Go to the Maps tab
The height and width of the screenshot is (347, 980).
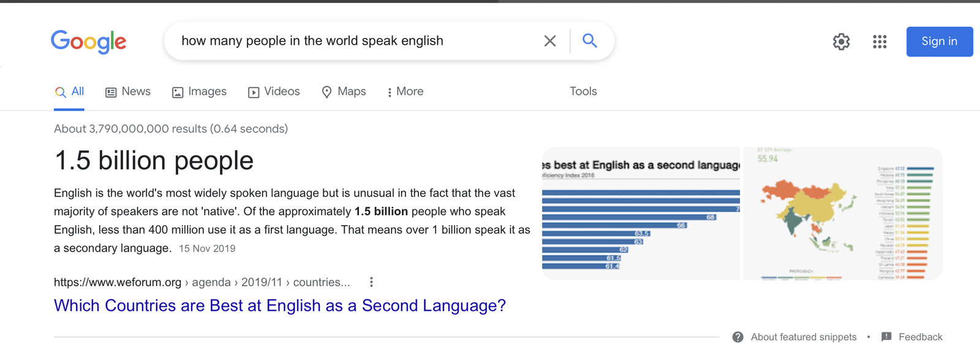coord(344,92)
